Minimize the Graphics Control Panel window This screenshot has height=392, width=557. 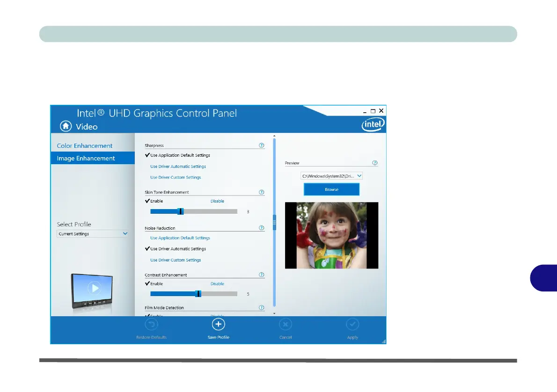[x=365, y=111]
